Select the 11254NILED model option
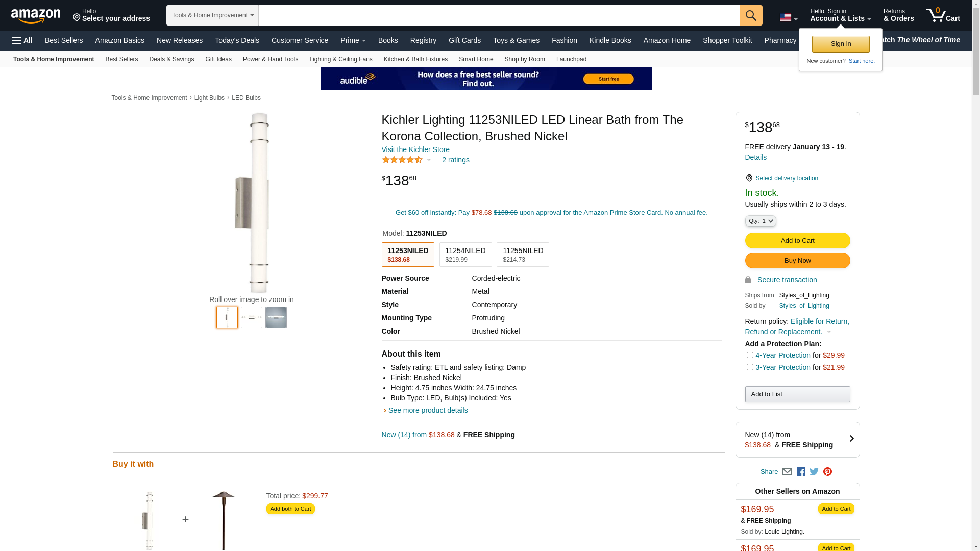 (465, 255)
